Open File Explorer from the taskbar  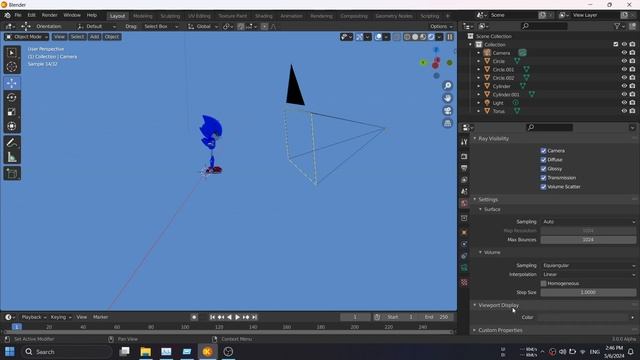[x=145, y=351]
